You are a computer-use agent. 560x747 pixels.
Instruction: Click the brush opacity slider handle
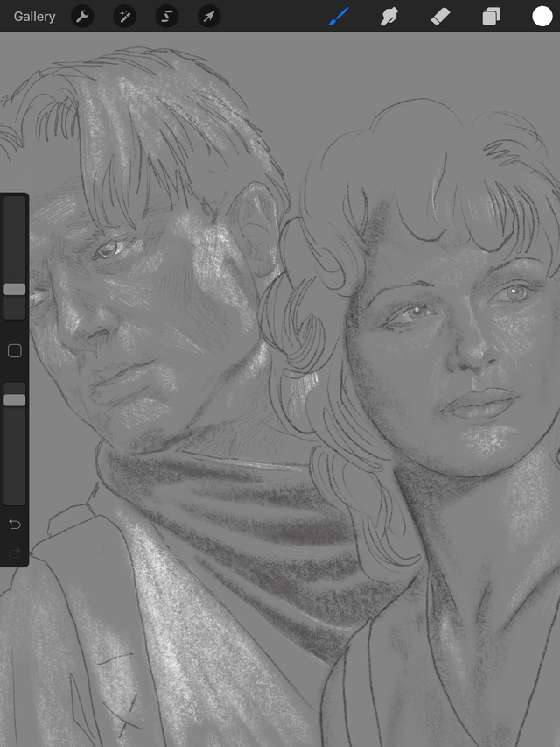[15, 400]
